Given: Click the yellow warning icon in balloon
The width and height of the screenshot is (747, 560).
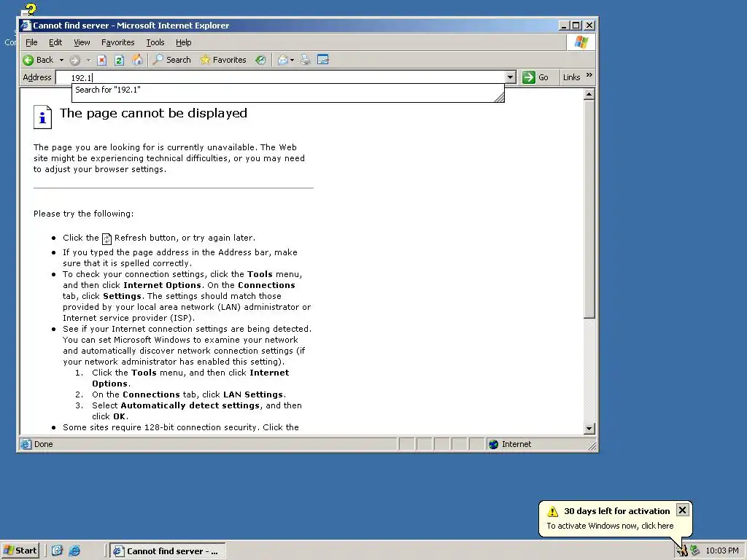Looking at the screenshot, I should pos(552,511).
